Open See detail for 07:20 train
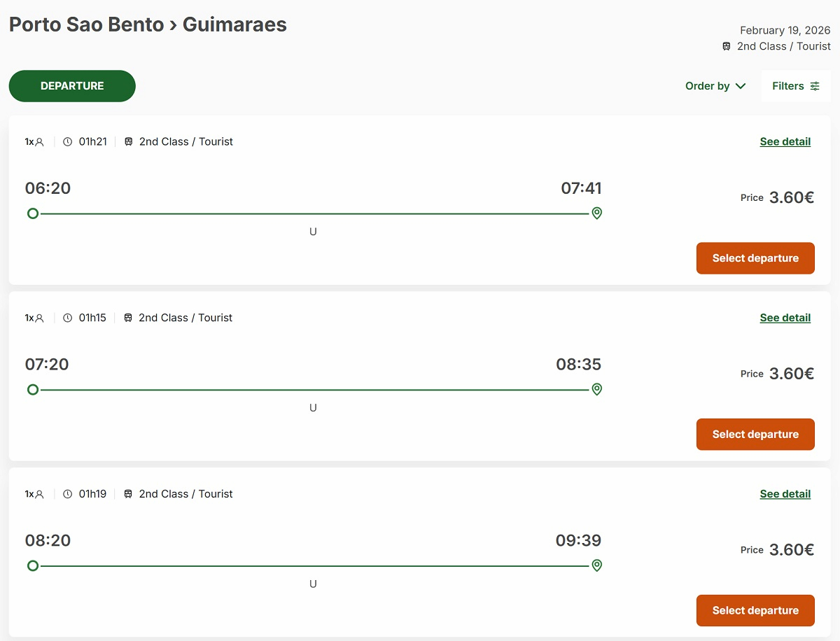Image resolution: width=840 pixels, height=641 pixels. point(785,318)
